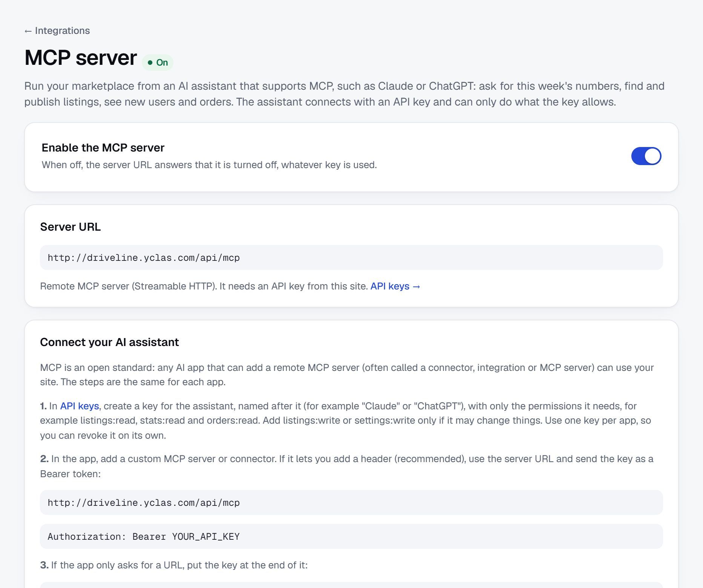Click the step 2 instruction mentioning Bearer token
Screen dimensions: 703x588
[x=347, y=466]
